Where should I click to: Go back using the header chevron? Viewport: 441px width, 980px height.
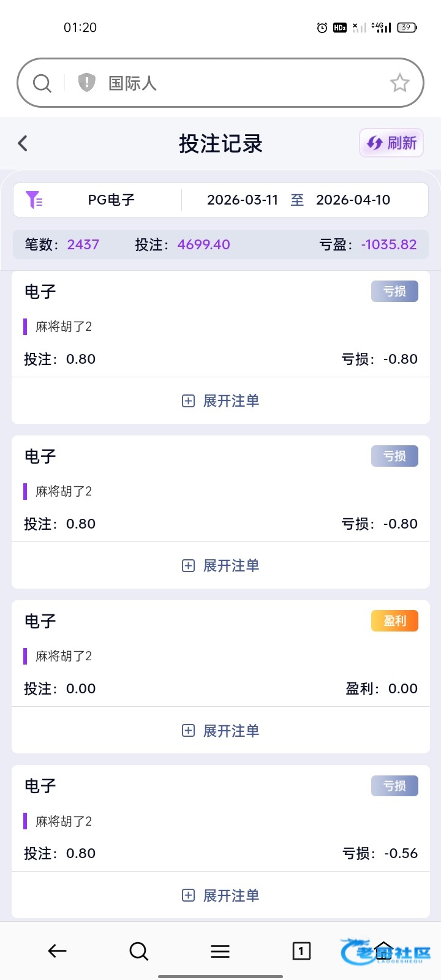point(23,143)
